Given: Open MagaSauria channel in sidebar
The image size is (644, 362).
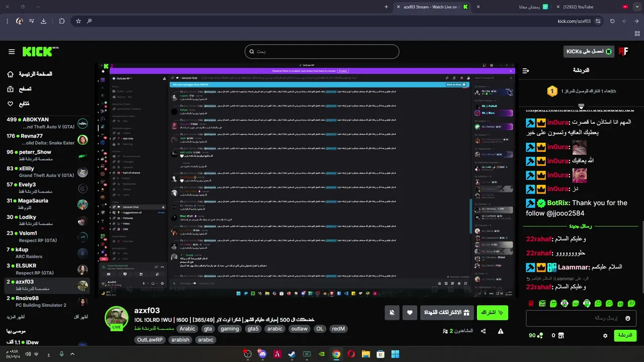Looking at the screenshot, I should click(x=47, y=204).
